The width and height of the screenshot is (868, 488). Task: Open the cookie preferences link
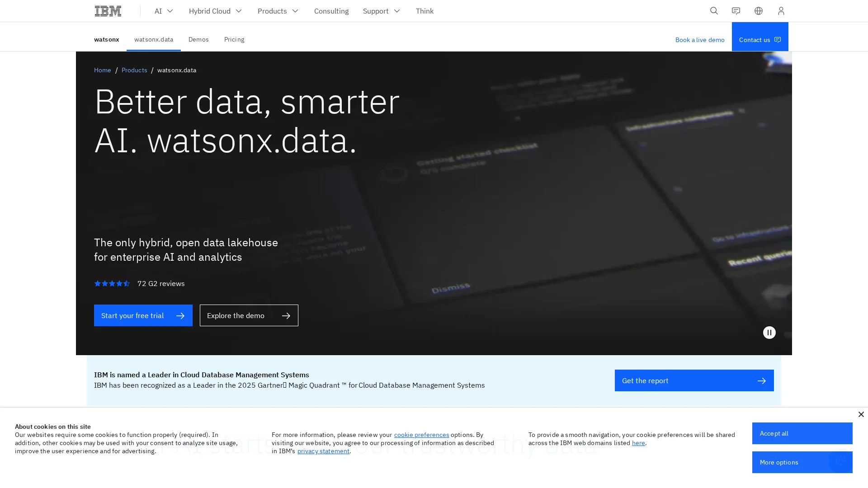click(421, 435)
